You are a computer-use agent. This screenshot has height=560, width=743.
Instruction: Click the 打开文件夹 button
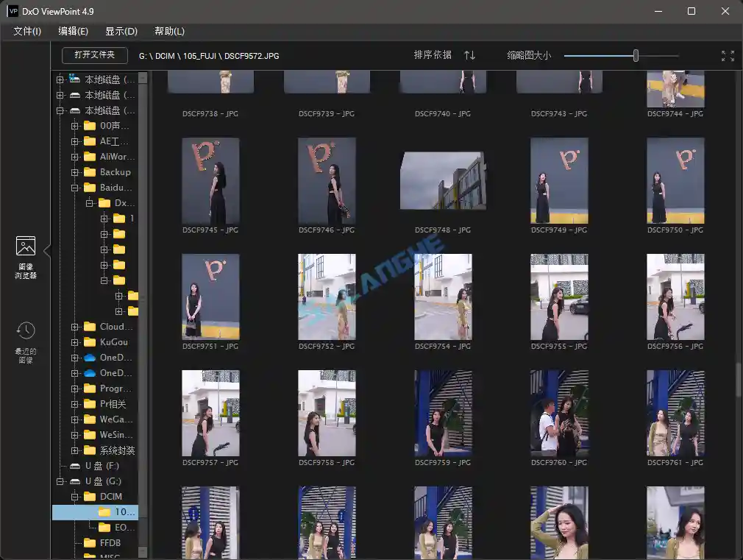tap(94, 54)
